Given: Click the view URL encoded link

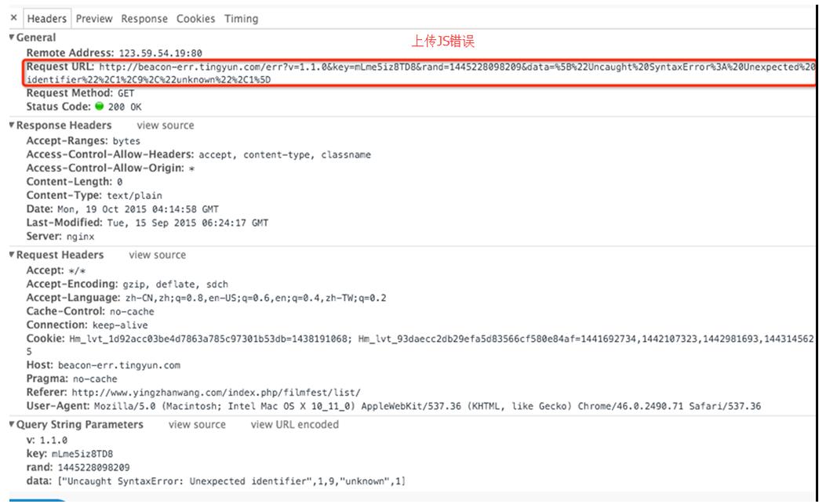Looking at the screenshot, I should click(294, 425).
